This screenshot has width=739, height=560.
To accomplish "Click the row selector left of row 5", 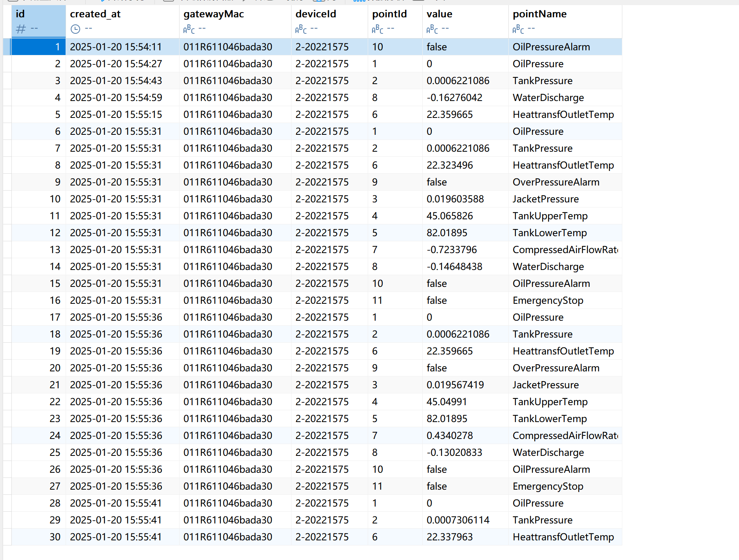I will coord(7,114).
